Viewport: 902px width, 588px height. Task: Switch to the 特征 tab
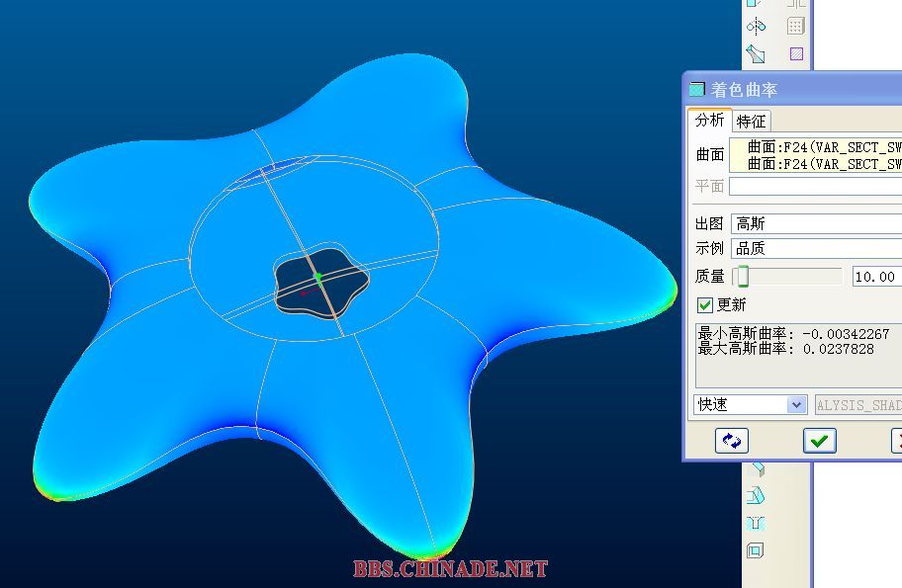coord(752,121)
